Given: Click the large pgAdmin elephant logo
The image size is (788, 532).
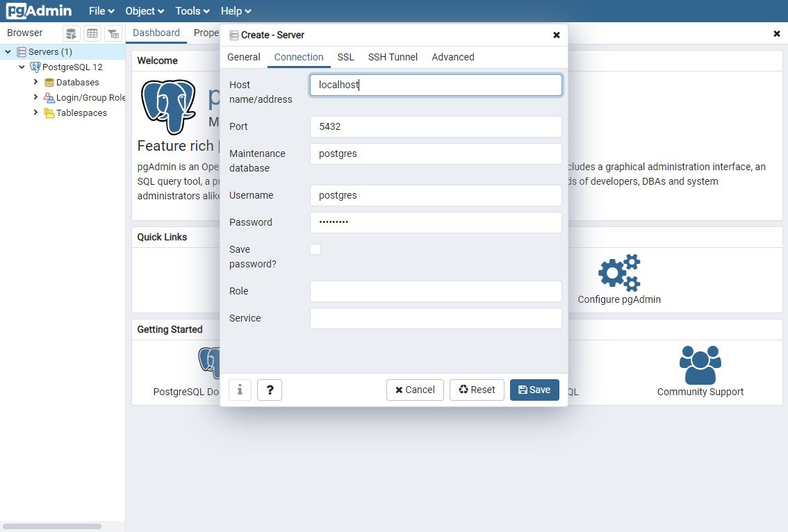Looking at the screenshot, I should tap(168, 107).
